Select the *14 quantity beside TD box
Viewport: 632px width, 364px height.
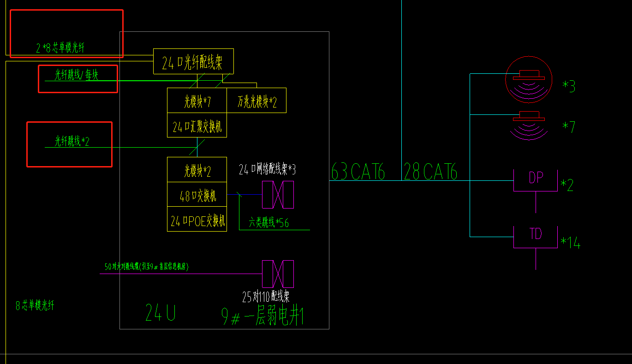[x=570, y=243]
